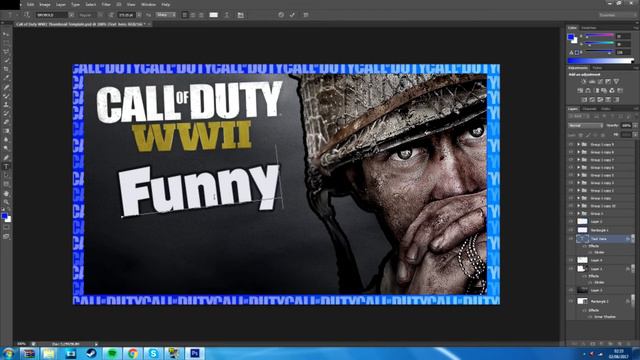This screenshot has width=640, height=360.
Task: Toggle visibility of Text Here layer
Action: click(571, 239)
